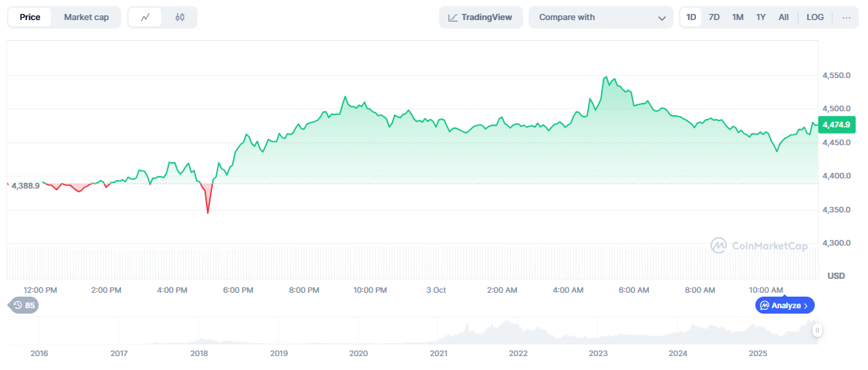Choose the 1M time range
The height and width of the screenshot is (370, 868).
pos(738,17)
